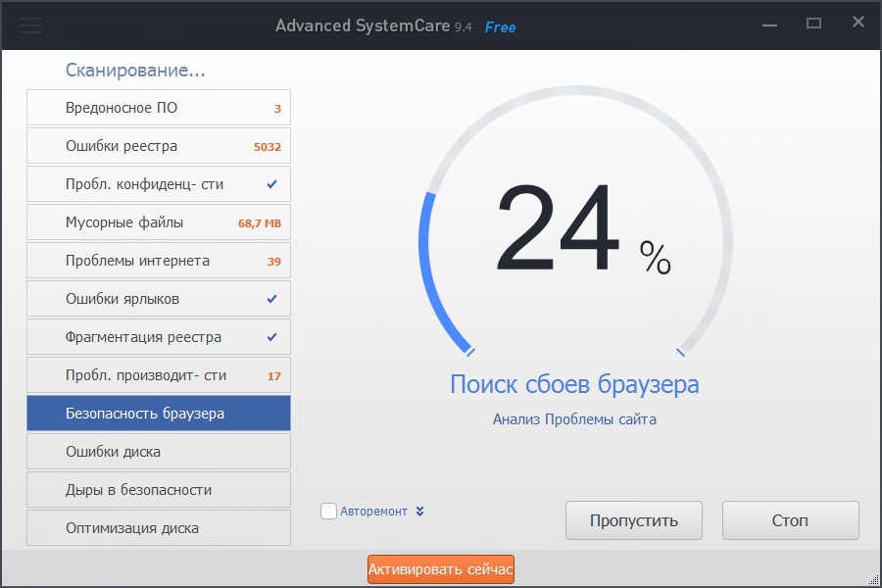Viewport: 882px width, 588px height.
Task: Select the Дыры в безопасности scan item
Action: [x=159, y=490]
